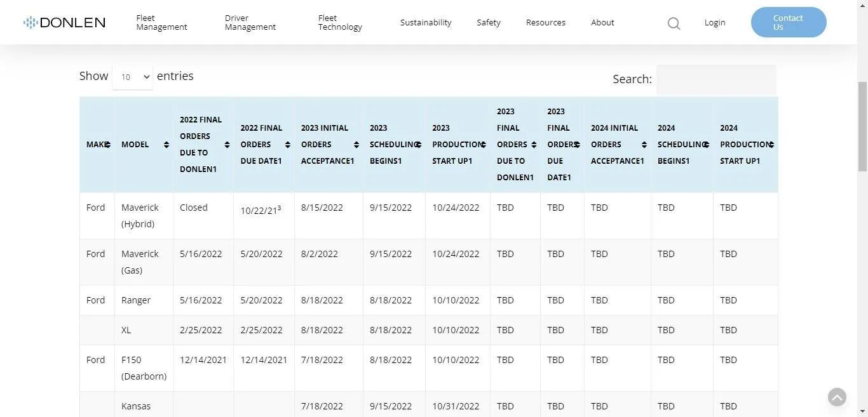This screenshot has width=868, height=417.
Task: Select the Maverick (Gas) model cell
Action: coord(144,262)
